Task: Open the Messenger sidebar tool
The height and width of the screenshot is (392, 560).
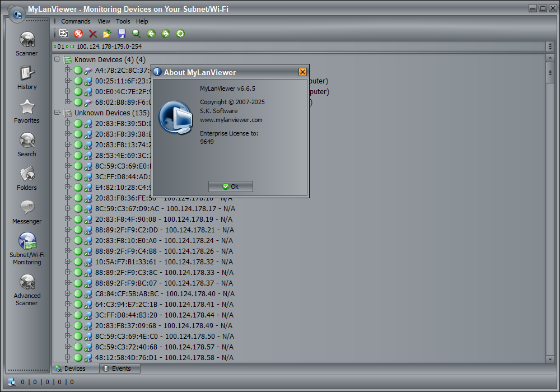Action: pyautogui.click(x=27, y=212)
